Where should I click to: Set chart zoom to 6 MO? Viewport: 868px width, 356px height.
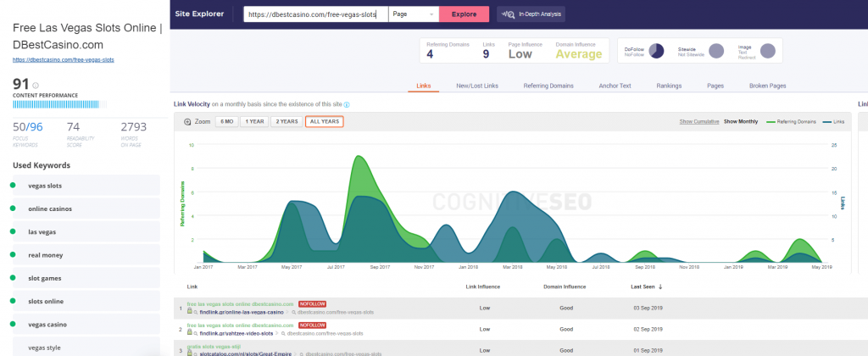point(226,121)
